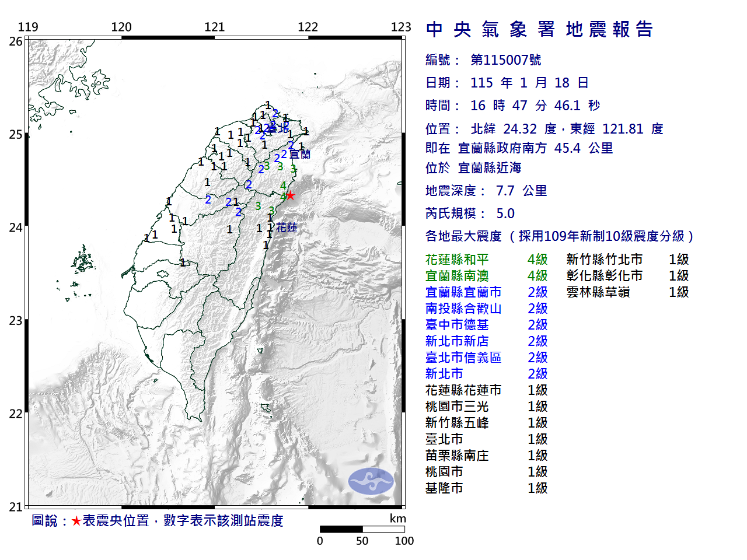Click the earthquake depth 7.7 公里 text

521,191
